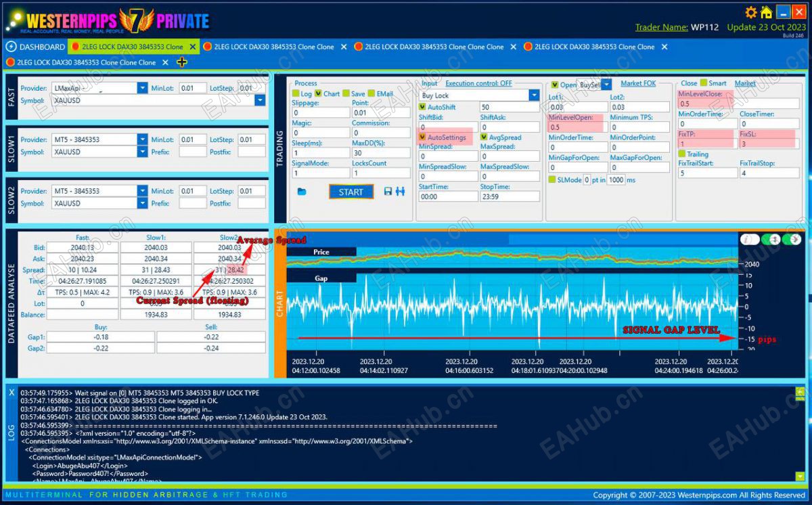The height and width of the screenshot is (505, 812).
Task: Click the Trader Name link
Action: click(661, 27)
